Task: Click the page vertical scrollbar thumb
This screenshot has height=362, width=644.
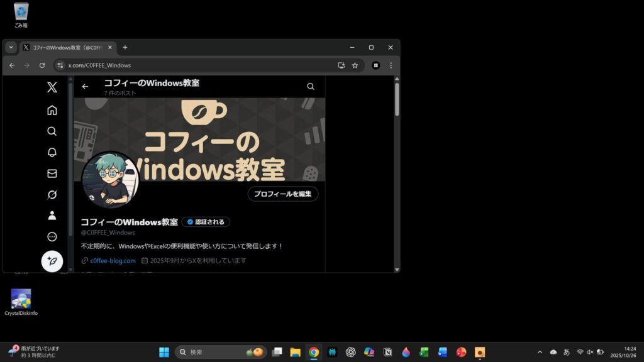Action: click(397, 99)
